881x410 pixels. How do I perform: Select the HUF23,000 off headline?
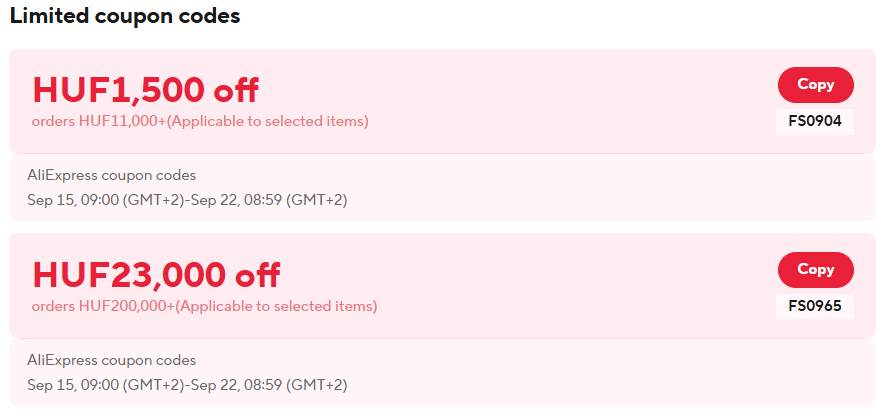click(156, 274)
